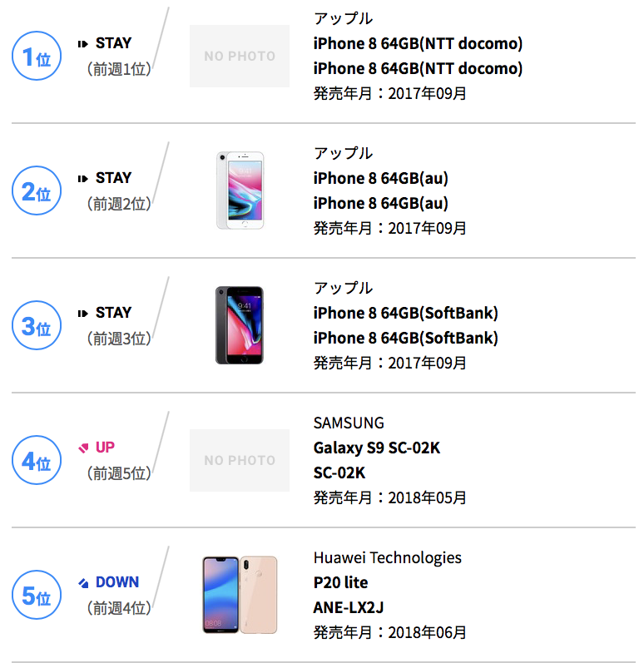Open iPhone 8 64GB(NTT docomo) title link
This screenshot has width=644, height=663.
click(418, 43)
